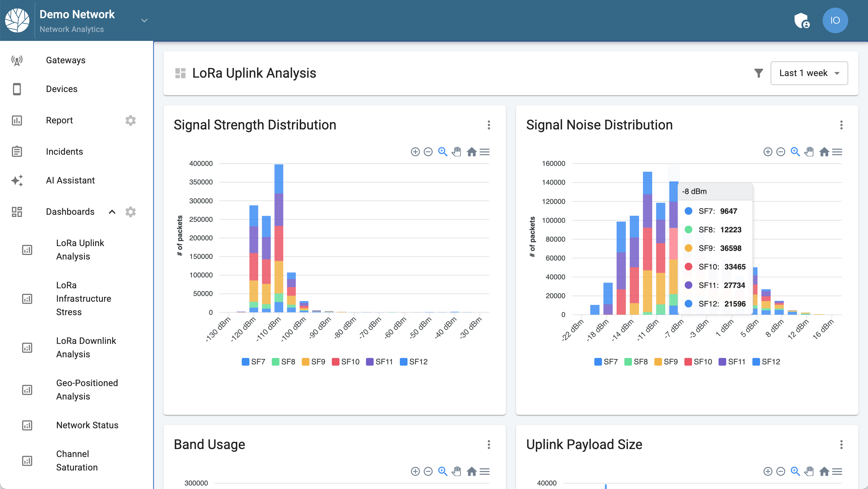The width and height of the screenshot is (868, 489).
Task: Activate selection zoom magnifier on Band Usage chart
Action: (x=442, y=471)
